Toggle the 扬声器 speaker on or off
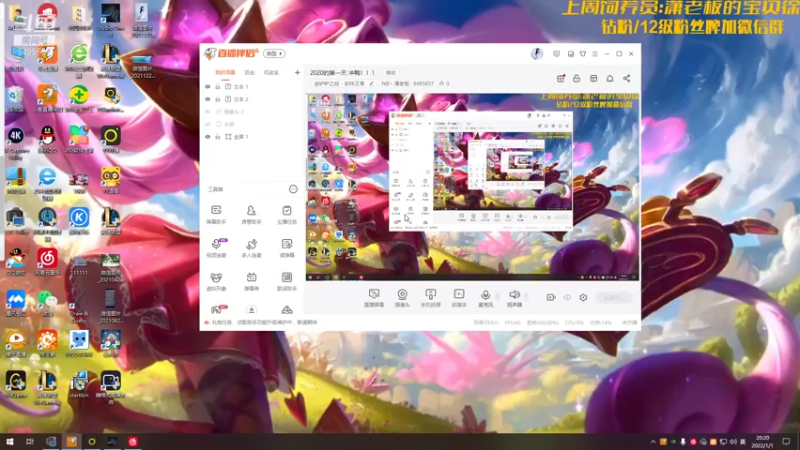The height and width of the screenshot is (450, 800). [x=514, y=297]
